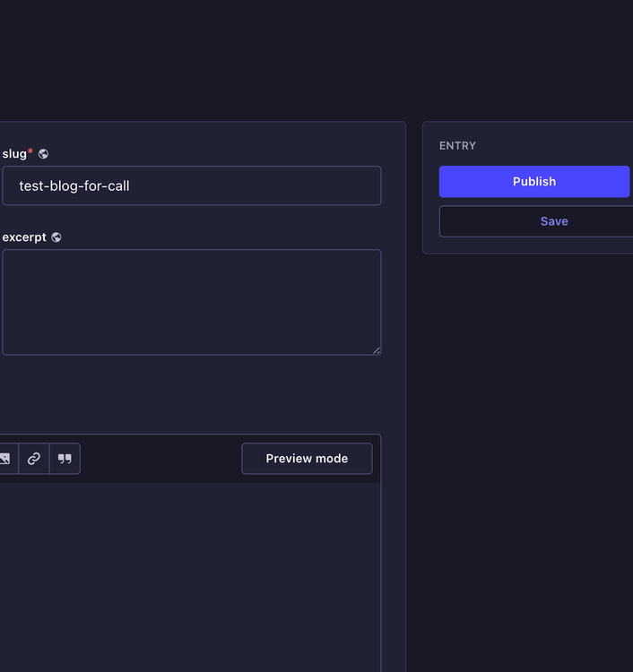Focus the slug input field
633x672 pixels.
tap(191, 185)
